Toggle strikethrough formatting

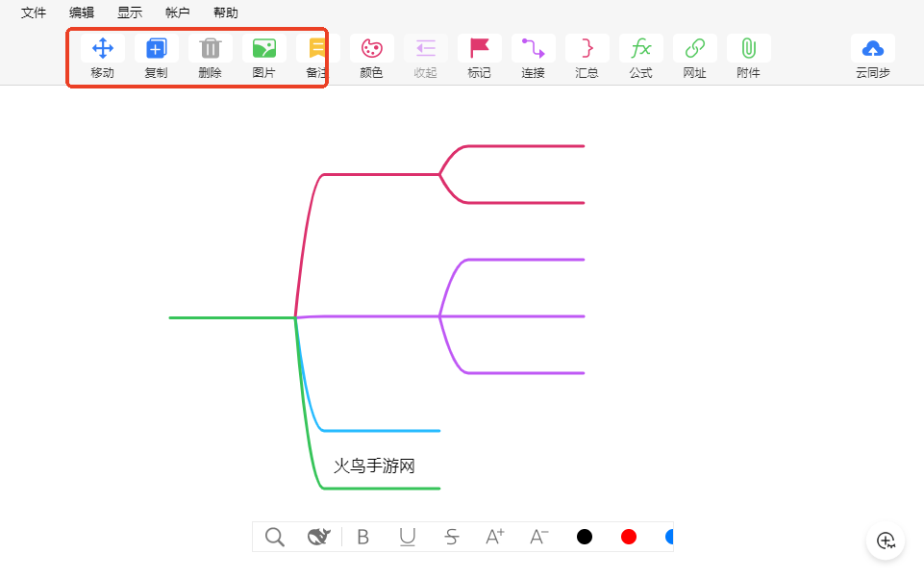(x=451, y=537)
